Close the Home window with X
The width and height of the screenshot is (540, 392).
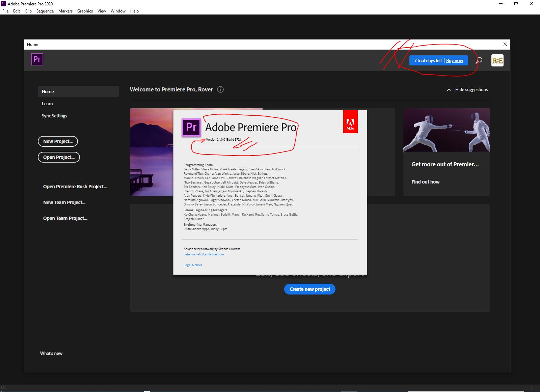(x=505, y=44)
